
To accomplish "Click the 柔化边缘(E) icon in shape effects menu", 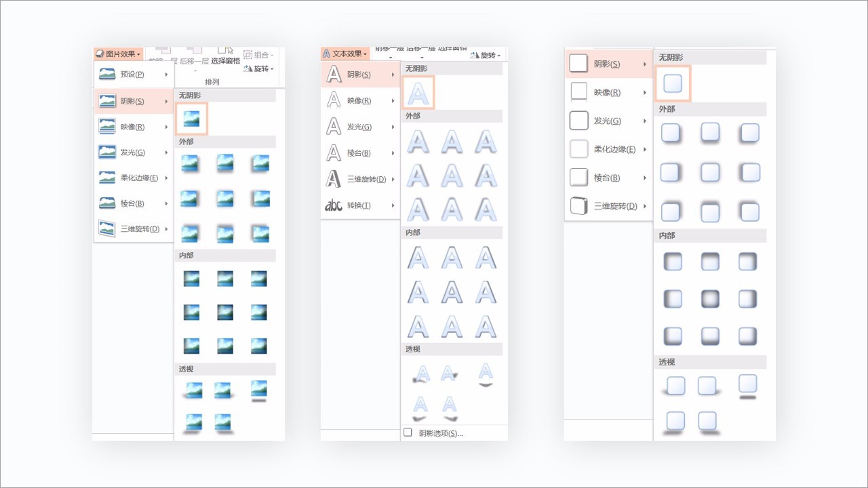I will coord(578,149).
